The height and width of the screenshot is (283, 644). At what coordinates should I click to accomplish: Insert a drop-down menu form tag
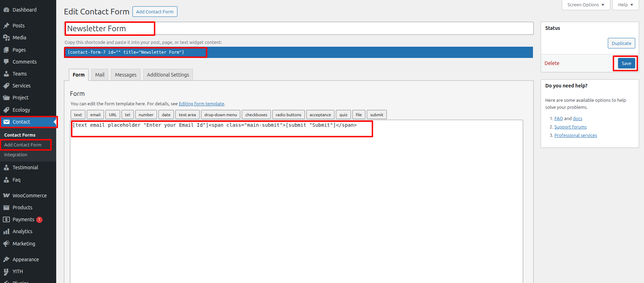point(221,115)
